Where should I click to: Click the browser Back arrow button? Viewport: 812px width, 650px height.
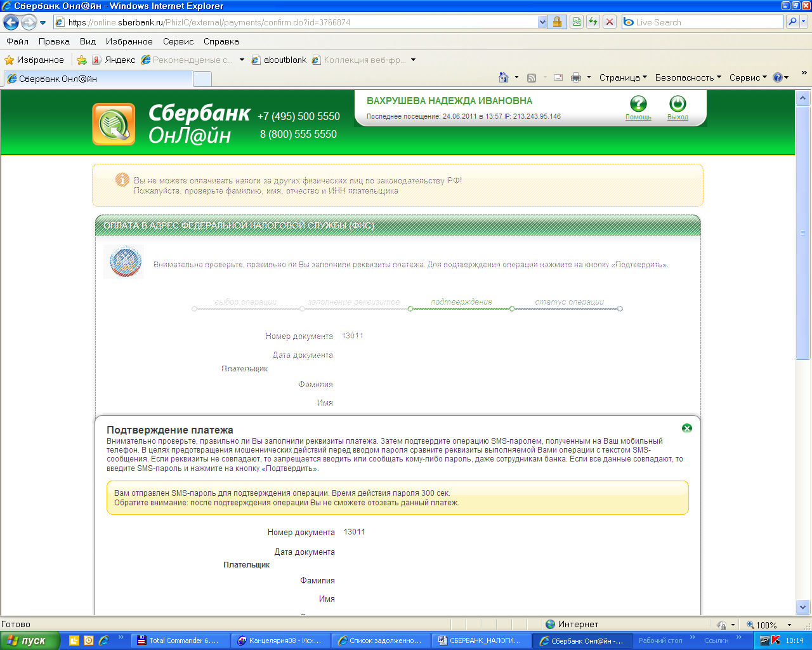(11, 23)
